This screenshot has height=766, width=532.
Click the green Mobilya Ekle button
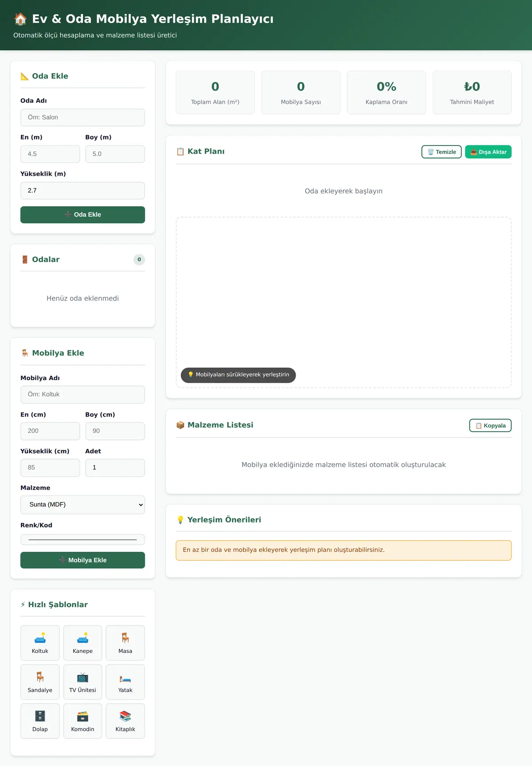click(82, 560)
